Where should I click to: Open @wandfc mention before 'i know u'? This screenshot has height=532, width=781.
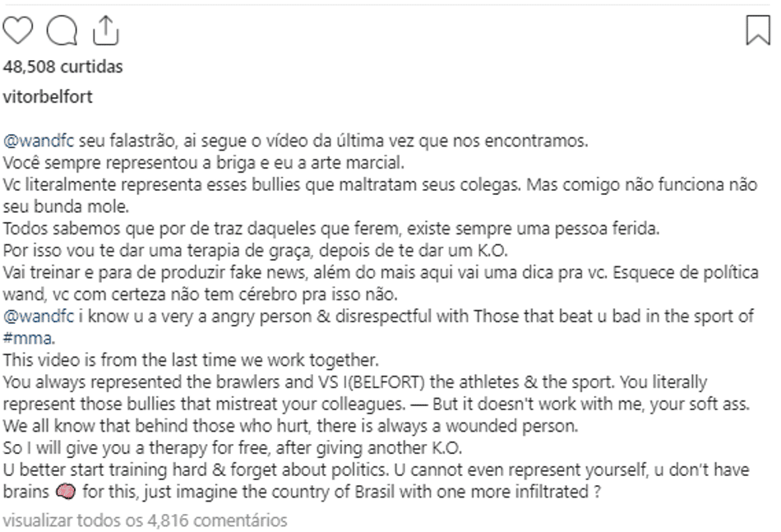(39, 316)
